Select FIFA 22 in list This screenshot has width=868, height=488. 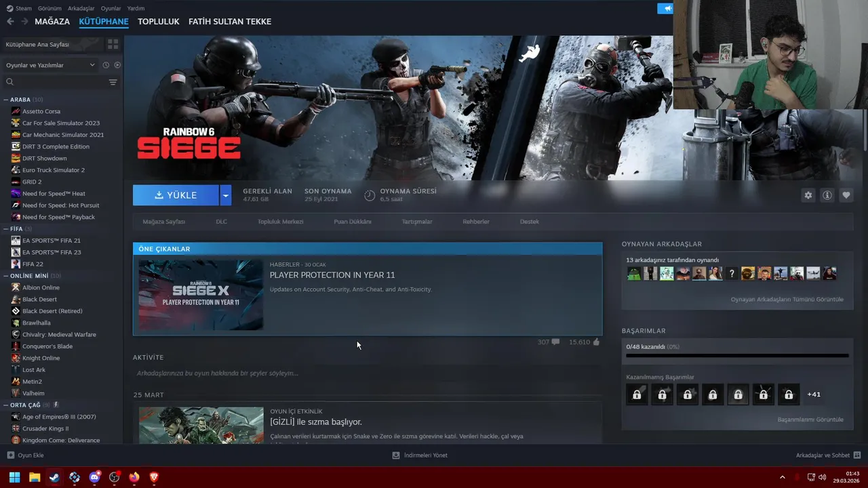(33, 264)
